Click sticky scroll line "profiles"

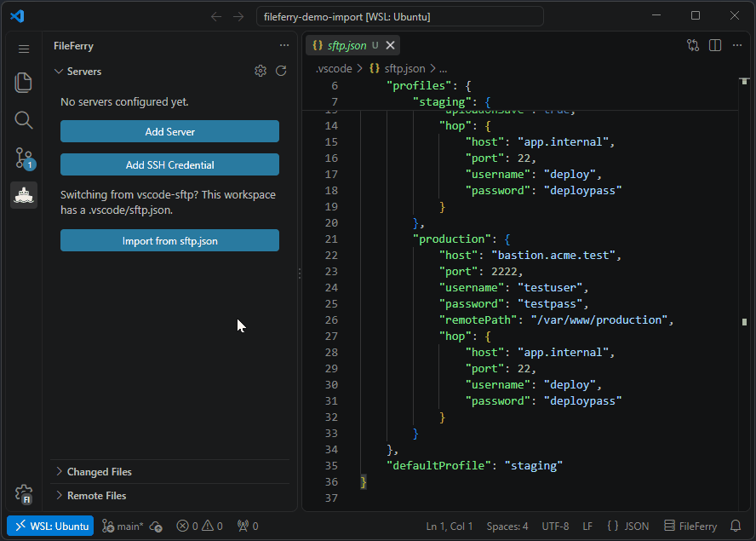coord(419,85)
